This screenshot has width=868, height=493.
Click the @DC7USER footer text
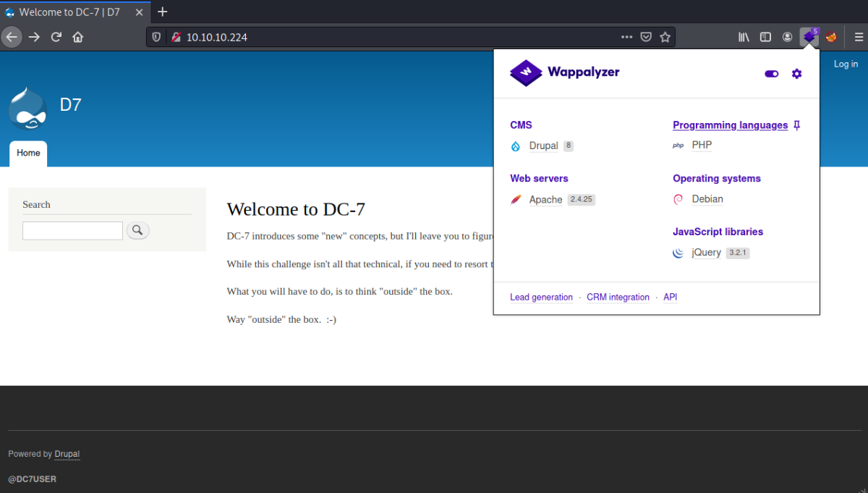[x=32, y=479]
